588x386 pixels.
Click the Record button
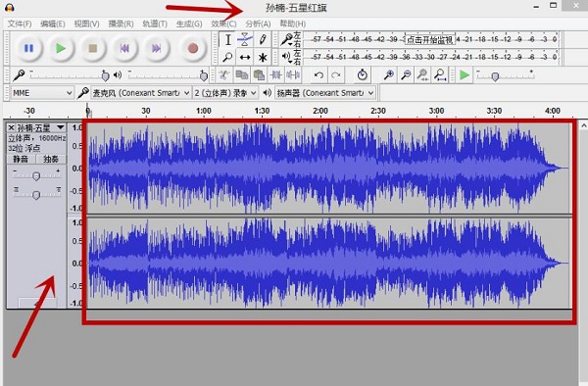point(193,48)
